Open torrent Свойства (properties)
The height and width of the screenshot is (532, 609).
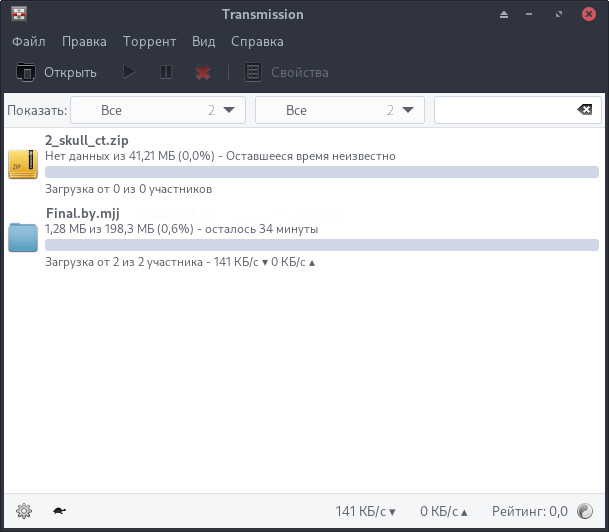coord(287,72)
